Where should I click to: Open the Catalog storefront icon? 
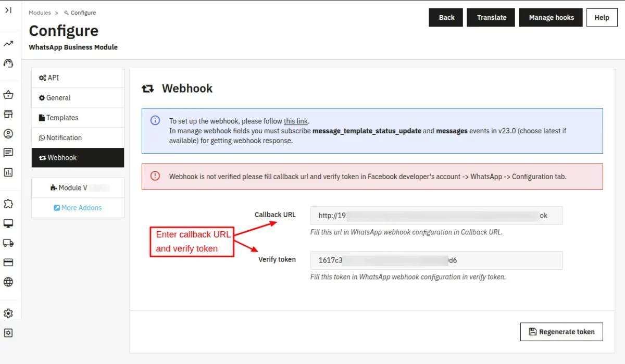(x=9, y=114)
